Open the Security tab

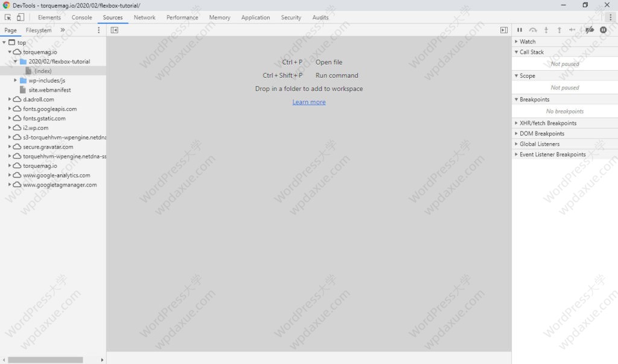pos(291,18)
